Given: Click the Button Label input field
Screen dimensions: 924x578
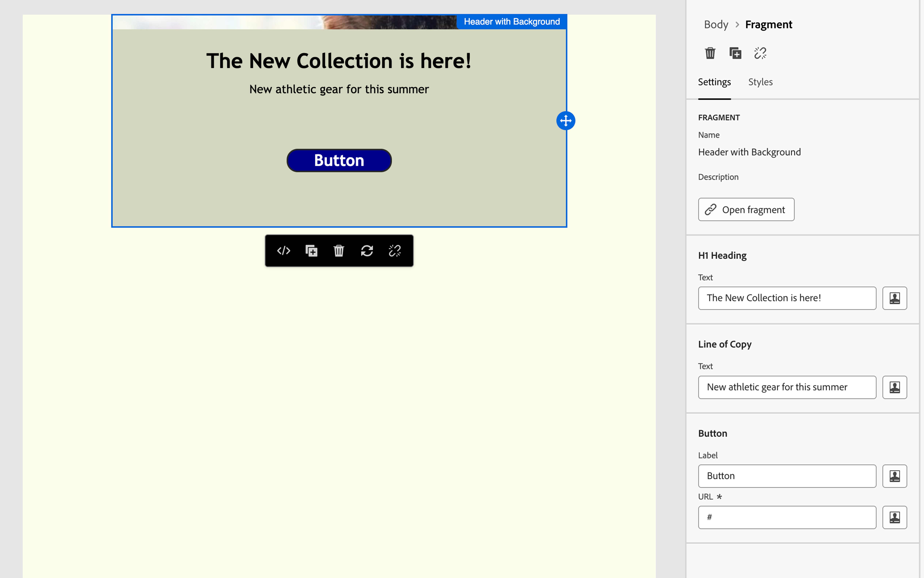Looking at the screenshot, I should coord(787,476).
